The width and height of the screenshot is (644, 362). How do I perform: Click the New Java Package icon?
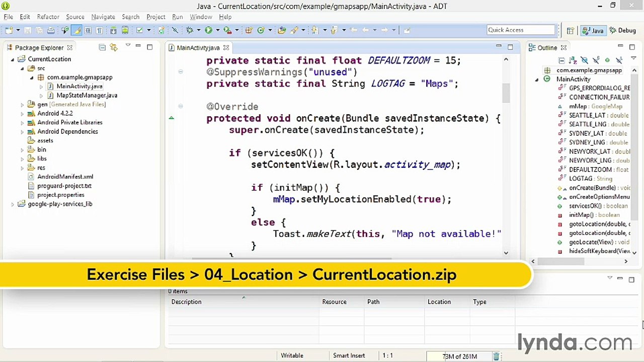point(249,30)
